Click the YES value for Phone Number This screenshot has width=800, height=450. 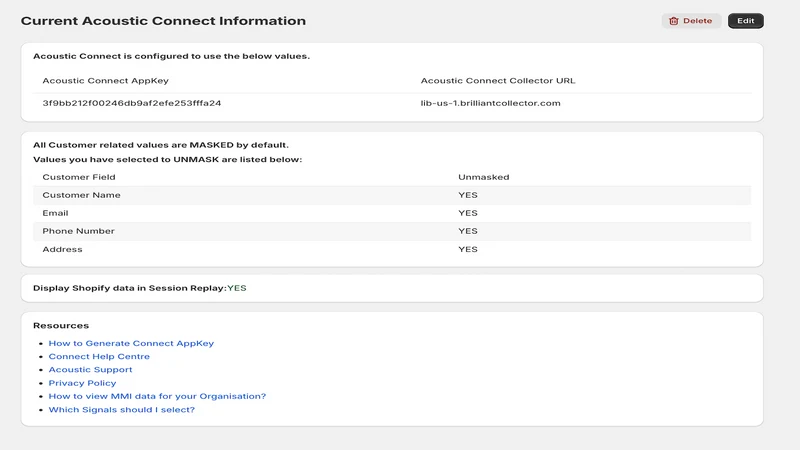468,231
